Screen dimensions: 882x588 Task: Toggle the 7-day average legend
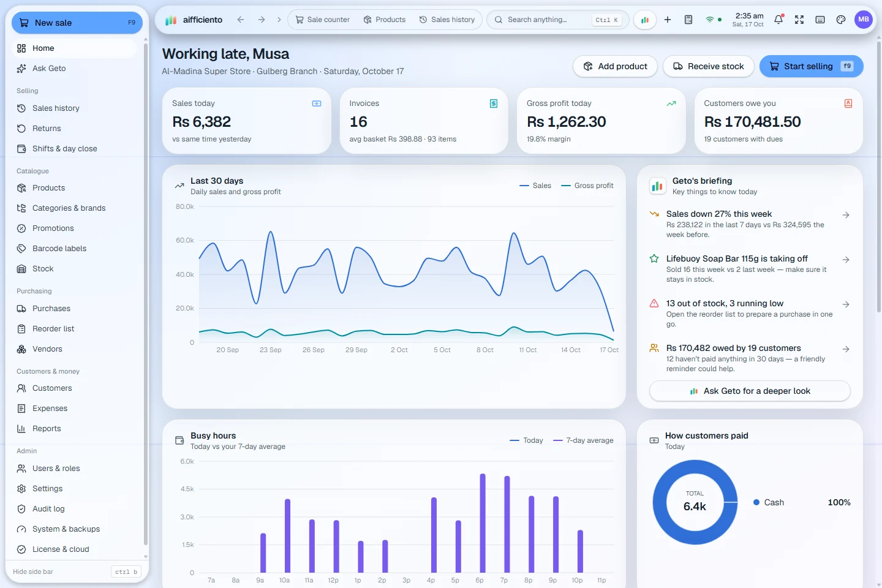[583, 440]
